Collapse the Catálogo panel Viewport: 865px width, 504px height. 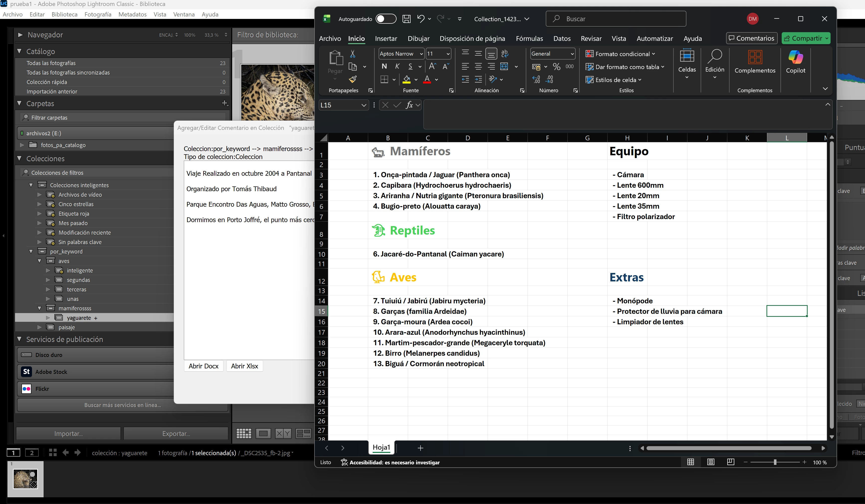[x=19, y=51]
